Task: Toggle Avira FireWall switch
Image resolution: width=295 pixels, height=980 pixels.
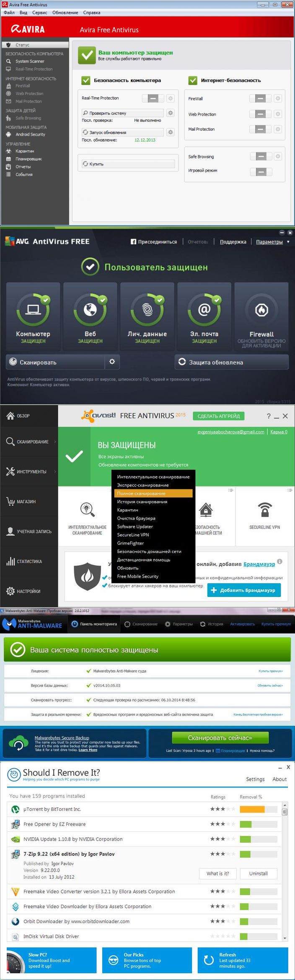Action: 260,98
